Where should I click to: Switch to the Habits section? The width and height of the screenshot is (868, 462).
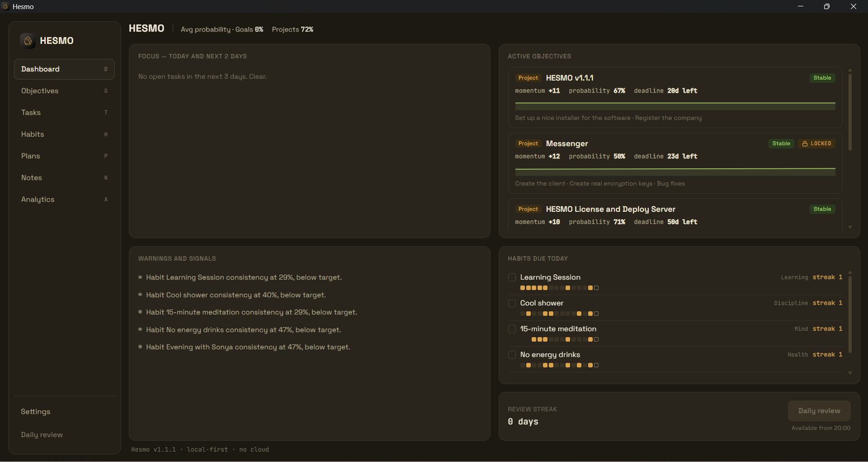point(64,134)
